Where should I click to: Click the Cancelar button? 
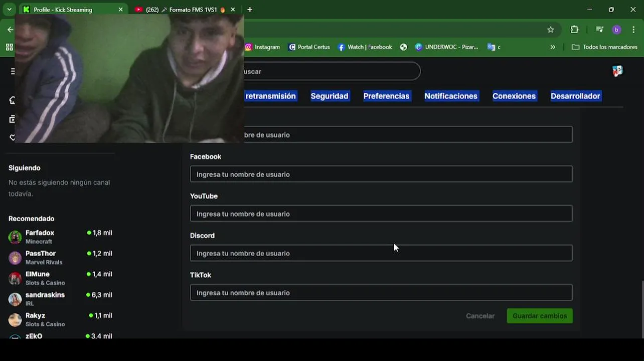pos(480,316)
